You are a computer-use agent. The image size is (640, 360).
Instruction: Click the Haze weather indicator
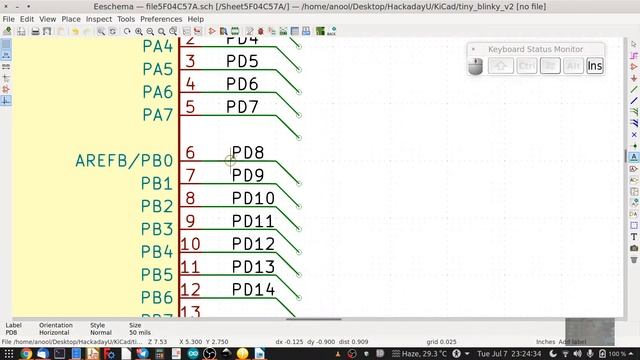(x=419, y=353)
